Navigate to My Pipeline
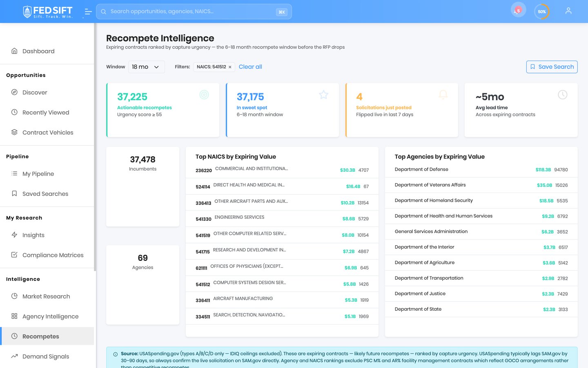 pyautogui.click(x=47, y=174)
